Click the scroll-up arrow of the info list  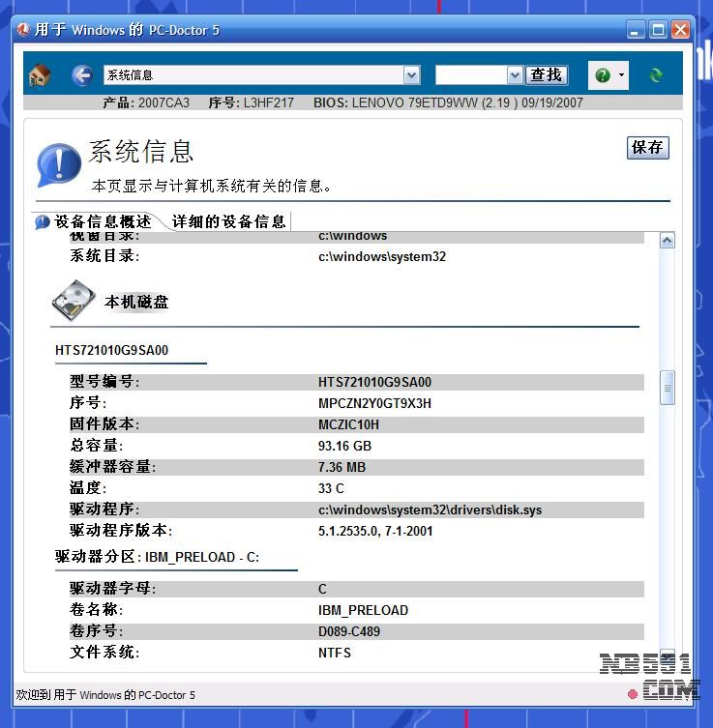668,240
